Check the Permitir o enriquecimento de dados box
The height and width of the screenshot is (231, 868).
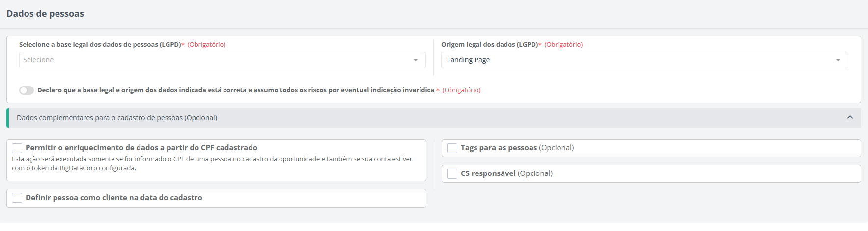click(x=17, y=148)
